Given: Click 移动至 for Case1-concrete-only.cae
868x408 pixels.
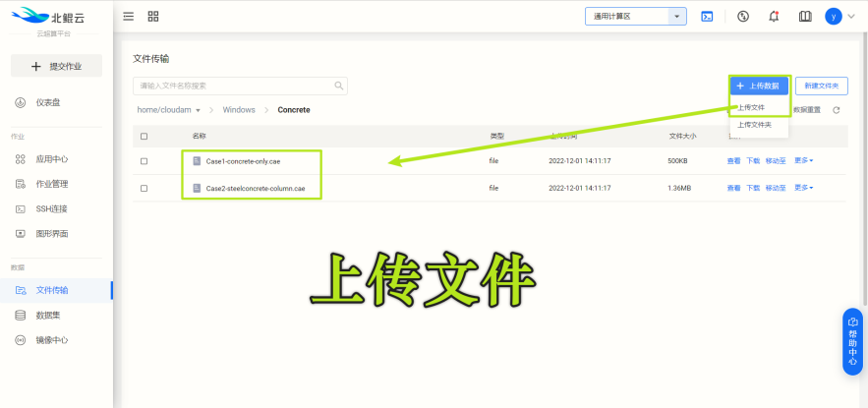Looking at the screenshot, I should tap(776, 160).
